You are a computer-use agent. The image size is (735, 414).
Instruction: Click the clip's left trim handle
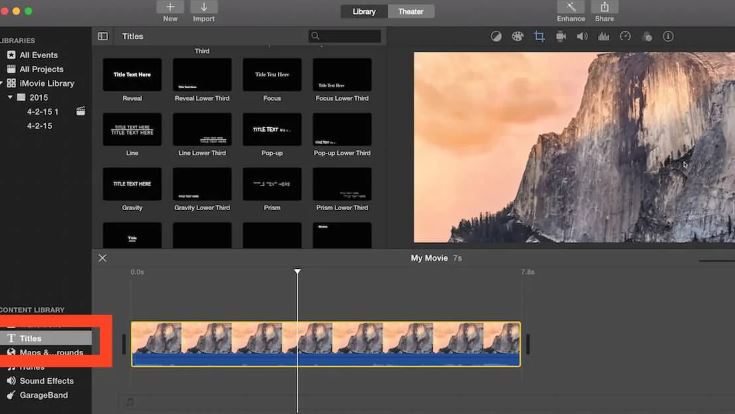(x=124, y=344)
